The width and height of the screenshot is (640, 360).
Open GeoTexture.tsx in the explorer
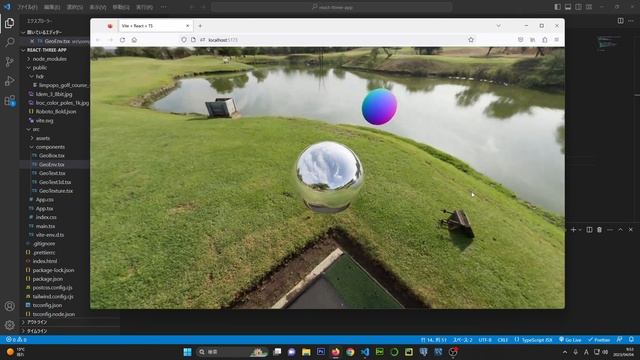coord(56,191)
